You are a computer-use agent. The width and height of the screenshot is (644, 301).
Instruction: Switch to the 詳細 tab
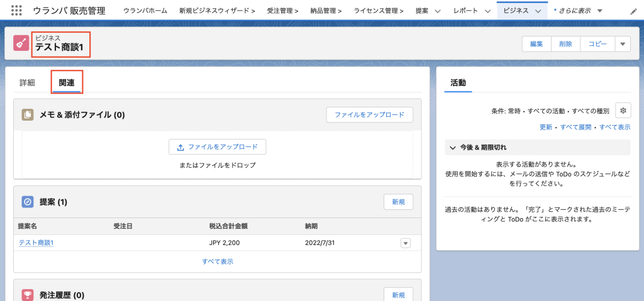27,82
